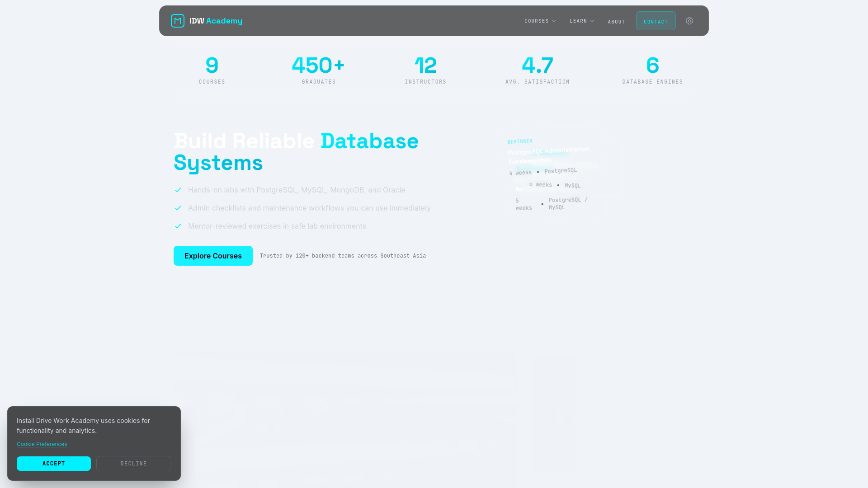The image size is (868, 488).
Task: Click the cookie notice message text
Action: 83,426
